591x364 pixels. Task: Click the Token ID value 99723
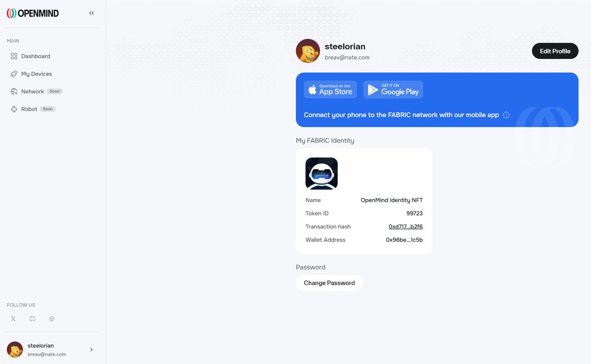coord(415,213)
